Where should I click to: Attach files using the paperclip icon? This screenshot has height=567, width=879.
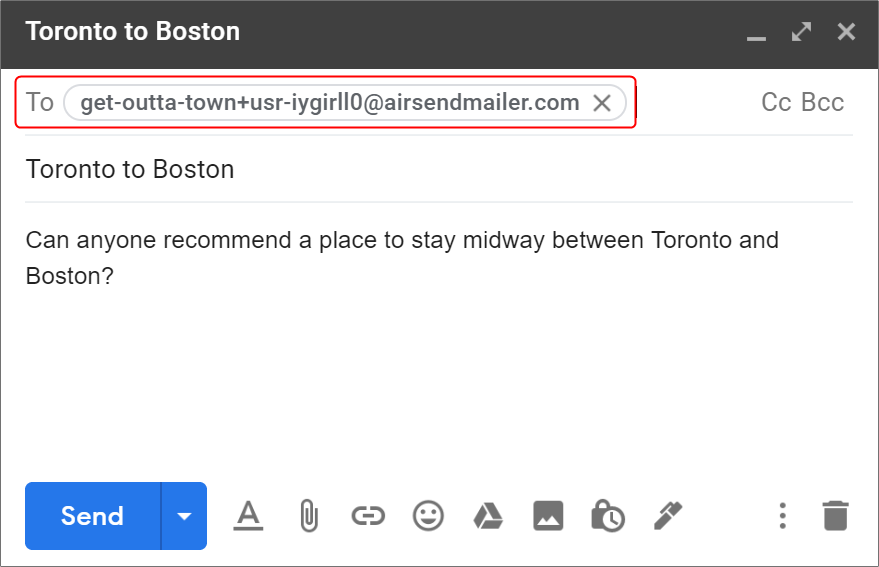[308, 516]
